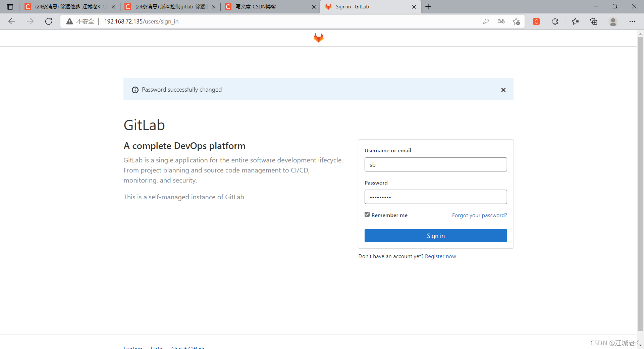Click the info icon in the alert banner

point(135,90)
